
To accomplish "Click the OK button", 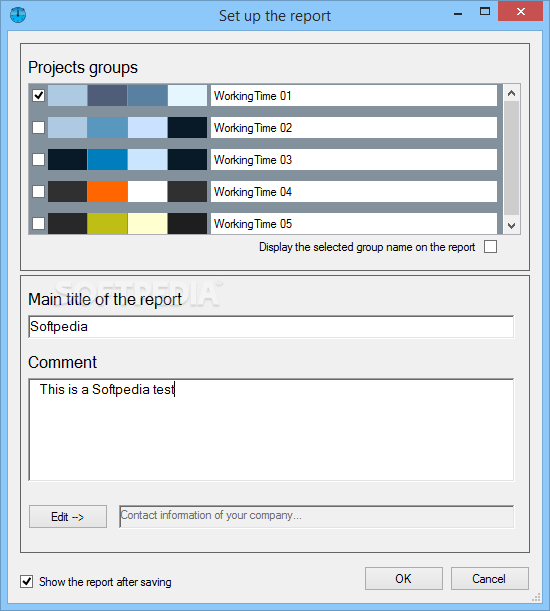I will pos(403,579).
